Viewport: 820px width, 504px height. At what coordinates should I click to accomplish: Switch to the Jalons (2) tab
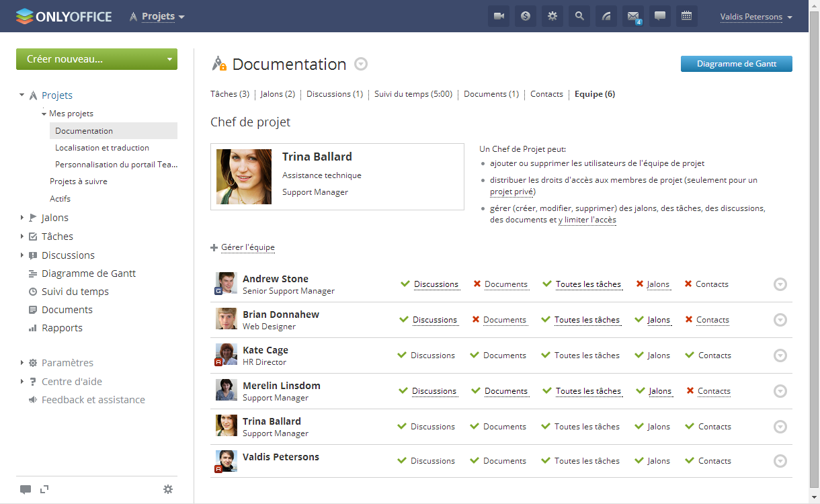tap(278, 94)
